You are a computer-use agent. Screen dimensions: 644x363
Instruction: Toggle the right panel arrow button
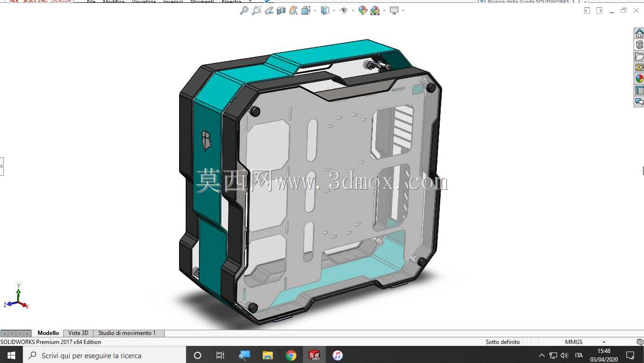coord(599,10)
